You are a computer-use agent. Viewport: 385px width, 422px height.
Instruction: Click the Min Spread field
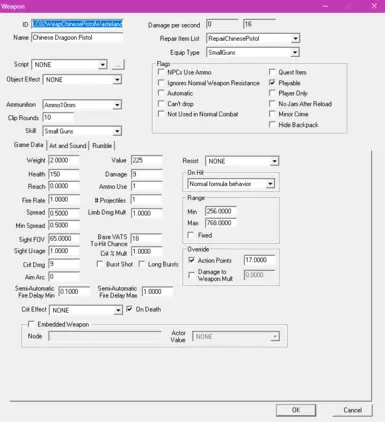point(64,225)
